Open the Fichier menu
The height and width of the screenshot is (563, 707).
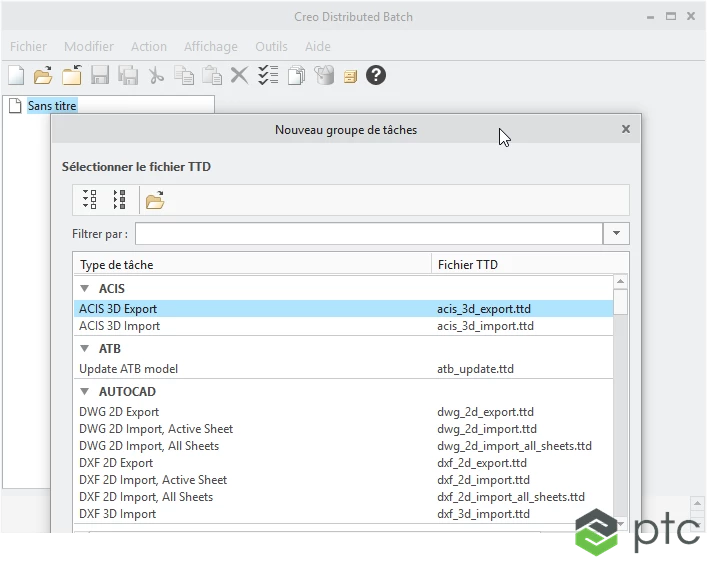click(28, 46)
